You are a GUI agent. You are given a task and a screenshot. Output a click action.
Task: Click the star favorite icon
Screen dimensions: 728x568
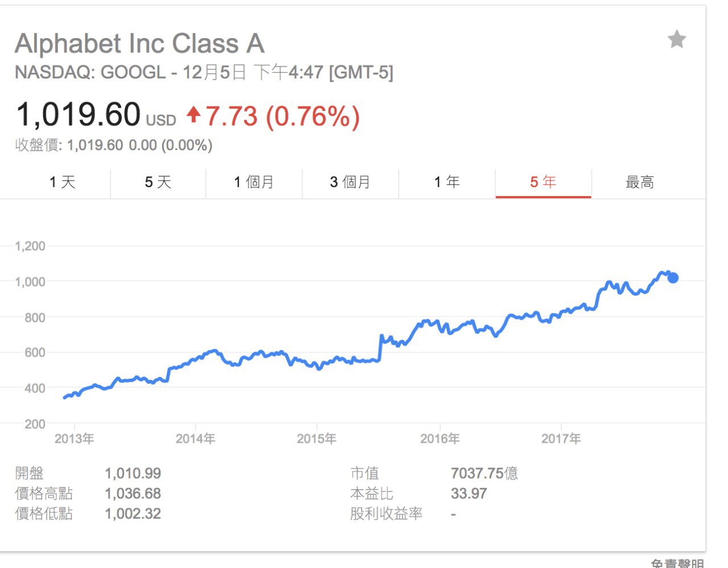click(x=676, y=40)
